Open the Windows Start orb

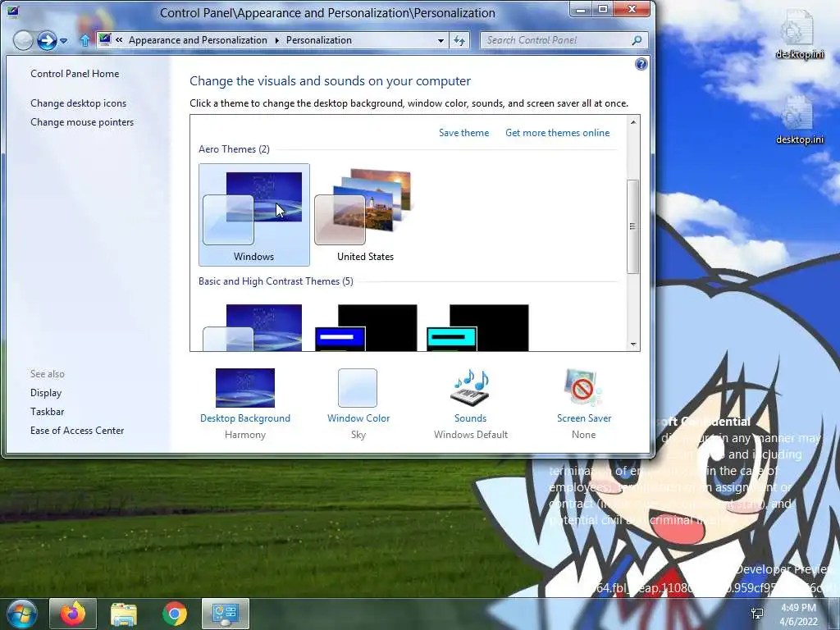click(22, 614)
